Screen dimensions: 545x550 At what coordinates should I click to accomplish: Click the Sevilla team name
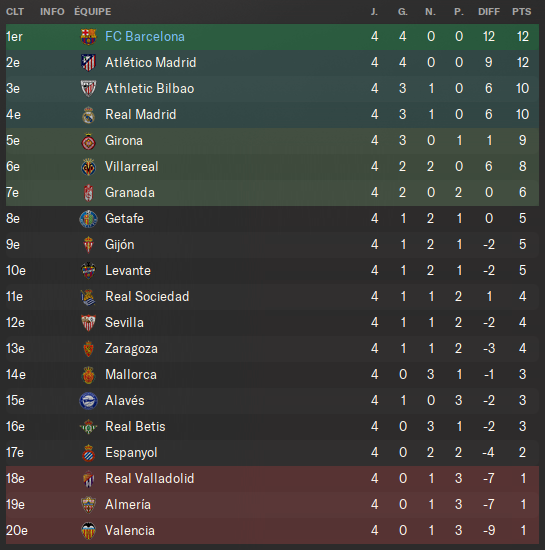125,323
